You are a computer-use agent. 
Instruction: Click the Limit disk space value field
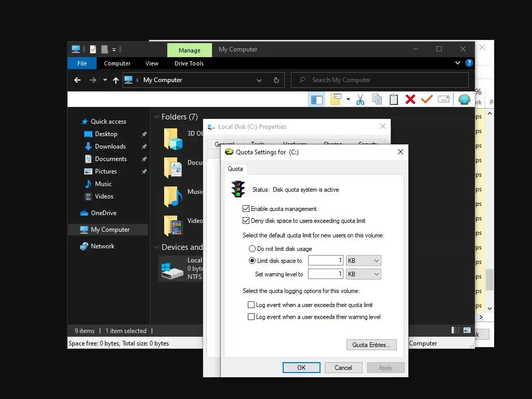pos(326,261)
